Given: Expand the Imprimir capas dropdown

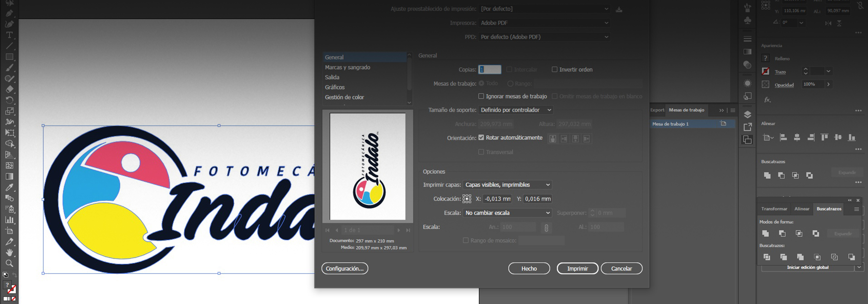Looking at the screenshot, I should (x=507, y=185).
